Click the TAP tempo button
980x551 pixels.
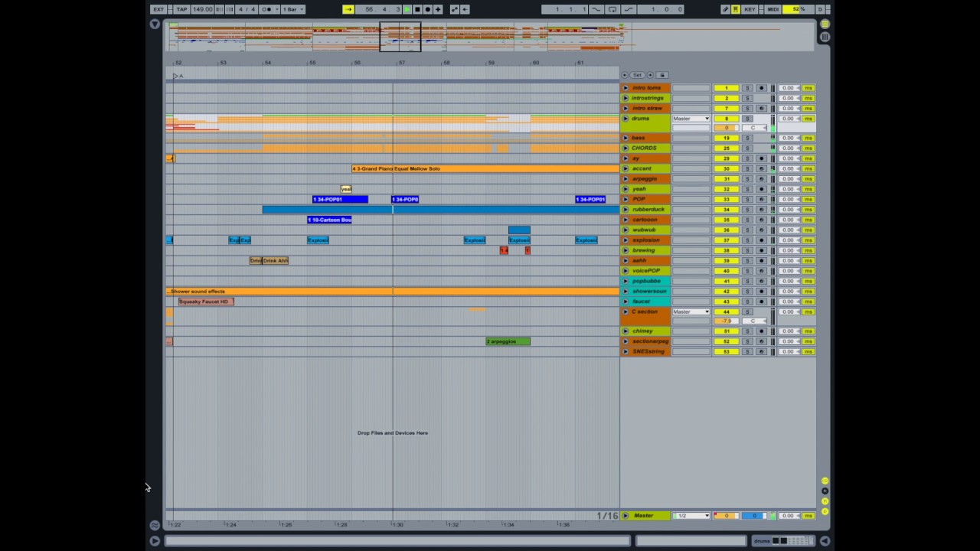(x=181, y=9)
